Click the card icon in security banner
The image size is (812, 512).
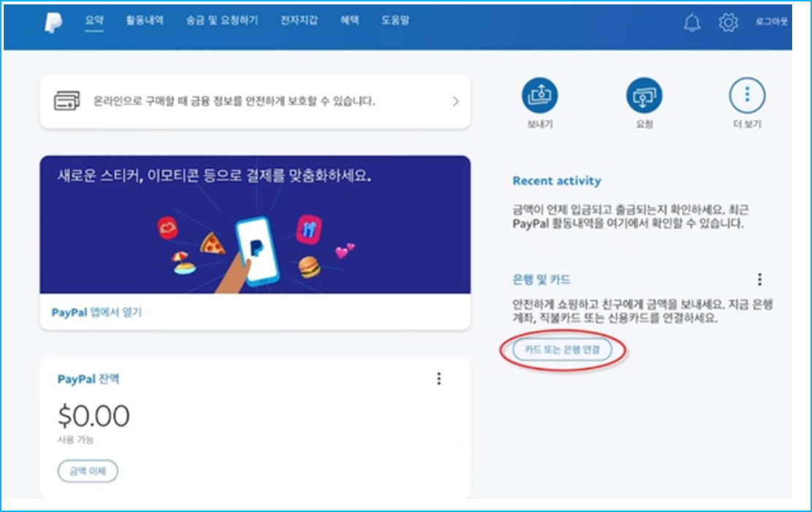coord(67,101)
